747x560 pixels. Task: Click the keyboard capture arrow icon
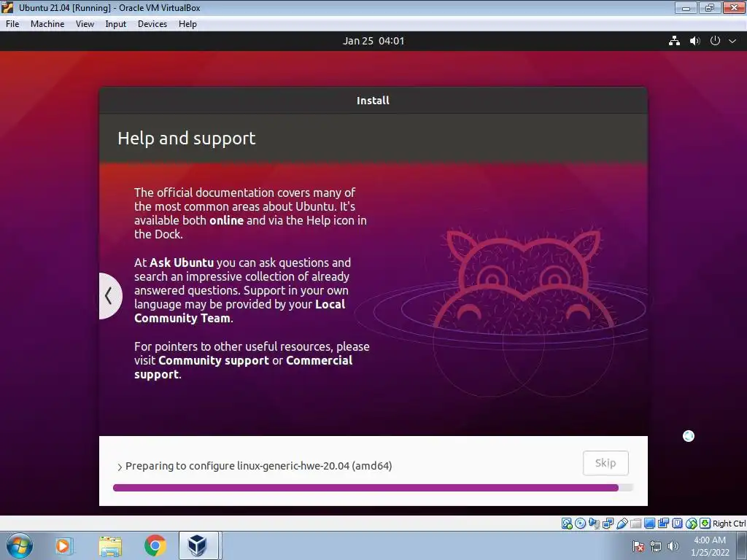pyautogui.click(x=705, y=524)
